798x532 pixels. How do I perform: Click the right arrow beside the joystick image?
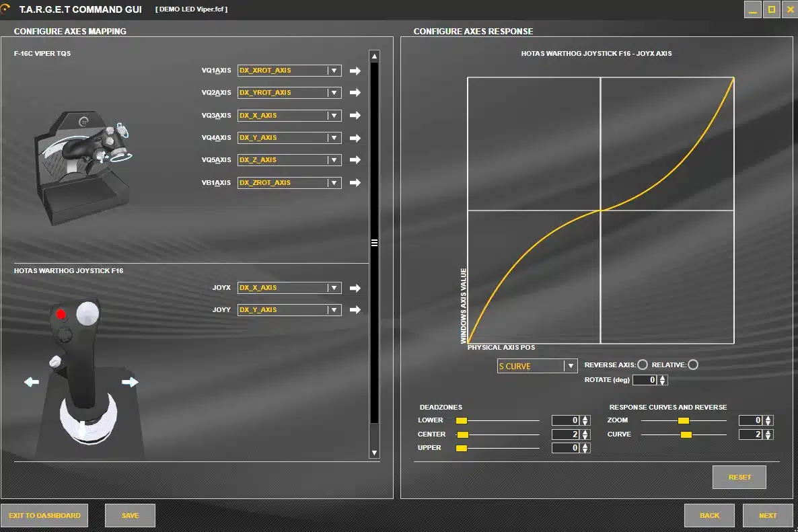pyautogui.click(x=131, y=381)
